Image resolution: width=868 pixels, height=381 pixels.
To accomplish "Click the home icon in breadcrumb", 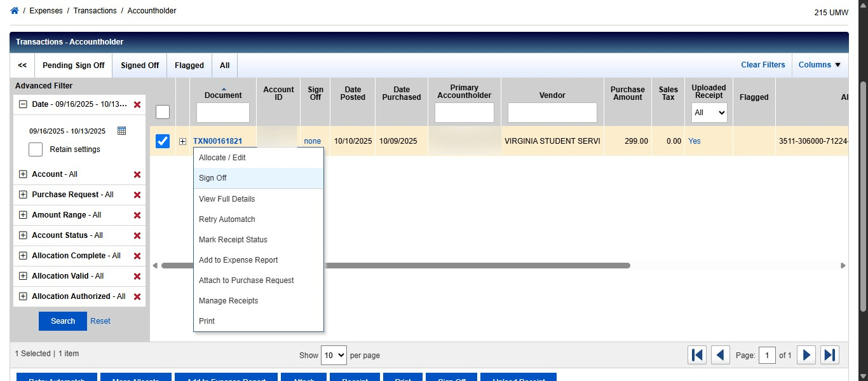I will (15, 11).
